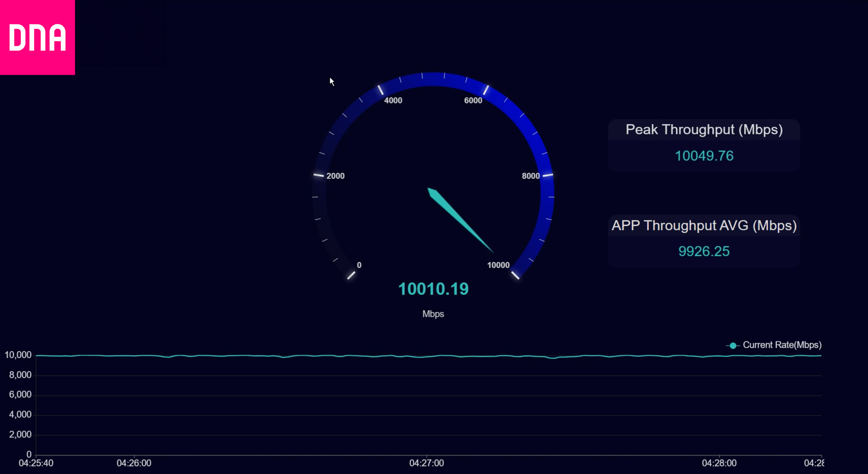Click the 8000 gauge tick label
The image size is (868, 474).
[530, 176]
